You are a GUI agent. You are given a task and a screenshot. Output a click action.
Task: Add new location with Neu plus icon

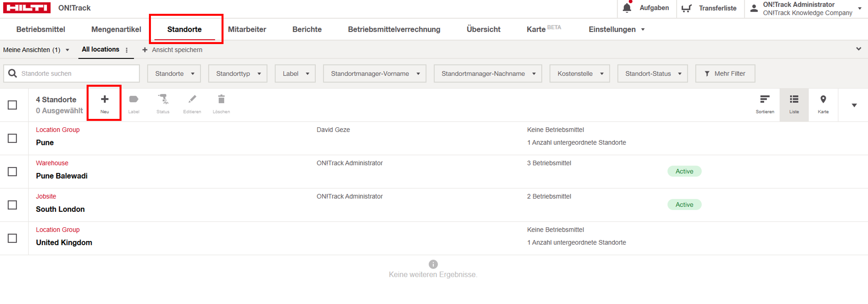[x=105, y=99]
